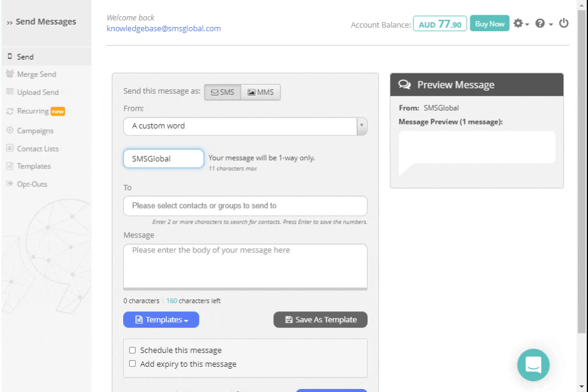The height and width of the screenshot is (392, 588).
Task: Enable Schedule this message checkbox
Action: (133, 351)
